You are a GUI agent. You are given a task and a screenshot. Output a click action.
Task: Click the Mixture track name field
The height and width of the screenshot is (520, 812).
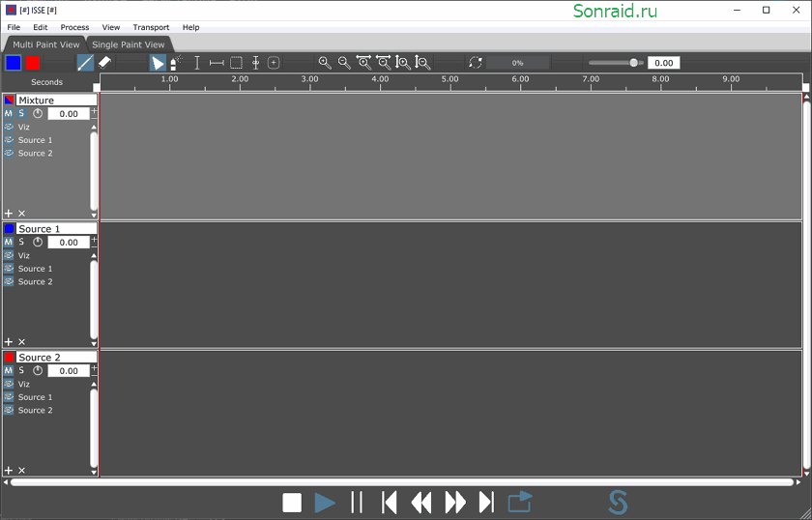(56, 100)
